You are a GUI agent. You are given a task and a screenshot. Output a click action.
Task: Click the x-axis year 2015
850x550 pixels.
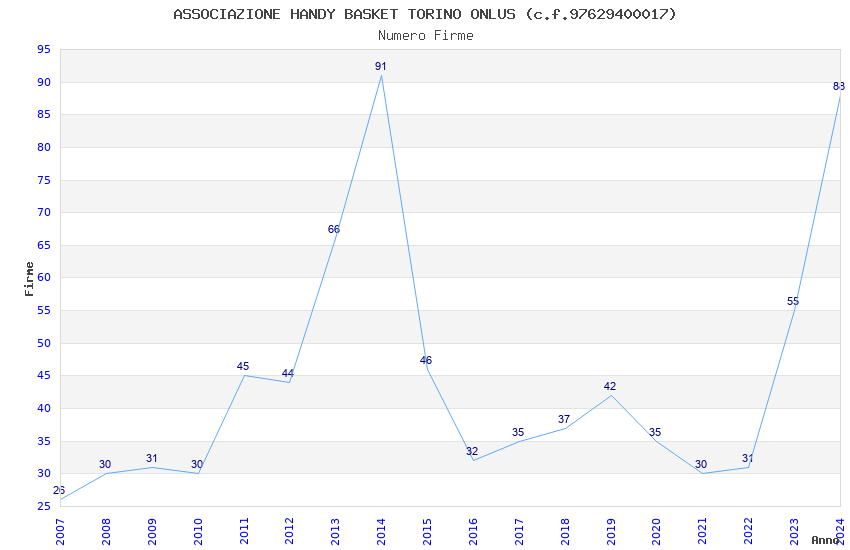[x=427, y=532]
